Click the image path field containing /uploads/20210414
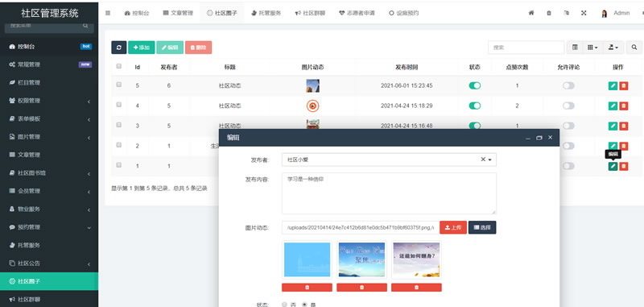Image resolution: width=644 pixels, height=307 pixels. coord(361,227)
